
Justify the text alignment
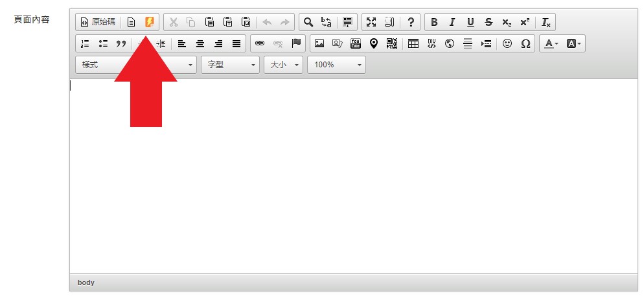236,43
